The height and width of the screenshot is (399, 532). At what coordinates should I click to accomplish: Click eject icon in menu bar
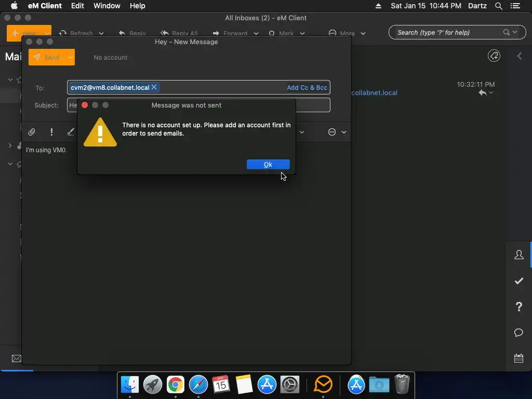click(x=378, y=6)
